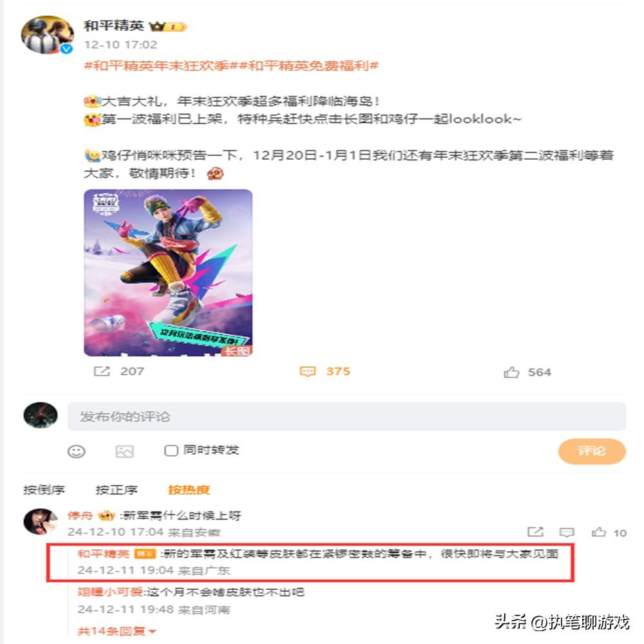Reply to the top comment via its bubble icon
Viewport: 644px width, 644px height.
(567, 533)
